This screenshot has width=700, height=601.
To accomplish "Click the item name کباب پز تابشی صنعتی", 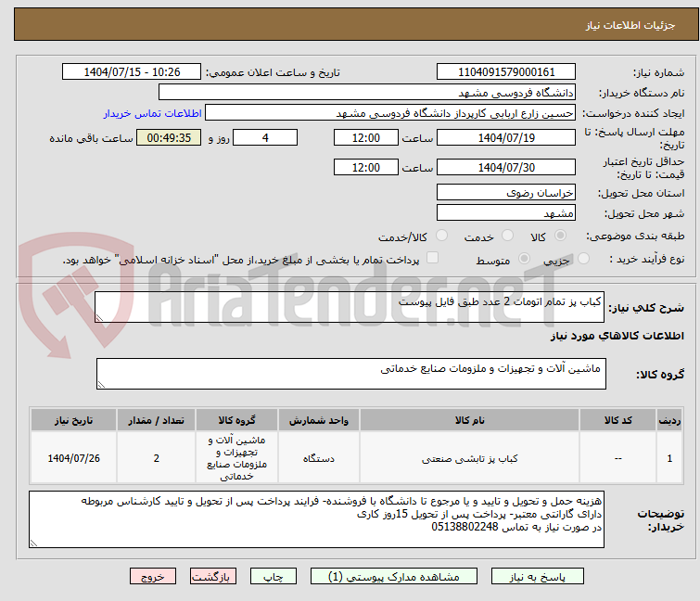I will 469,458.
